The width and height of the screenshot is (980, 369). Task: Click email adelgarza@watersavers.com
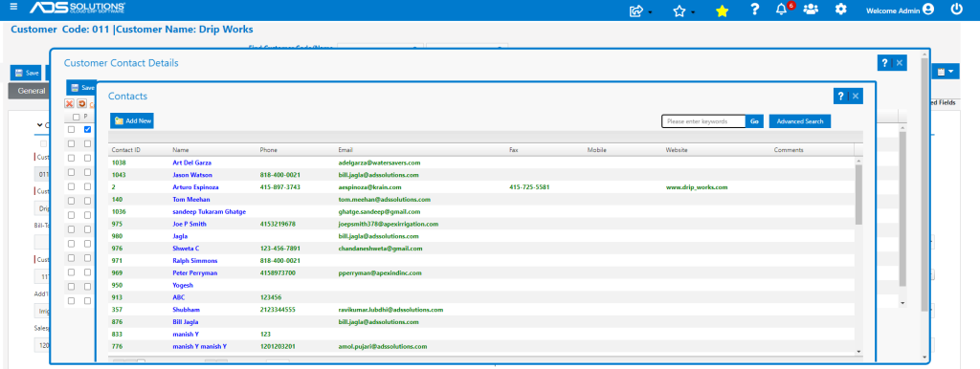tap(379, 163)
